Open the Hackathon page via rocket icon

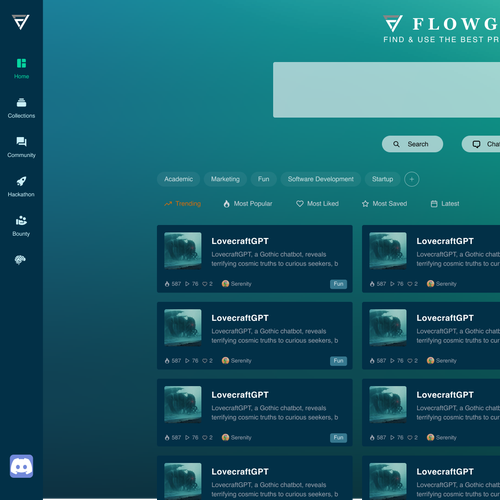pos(21,187)
